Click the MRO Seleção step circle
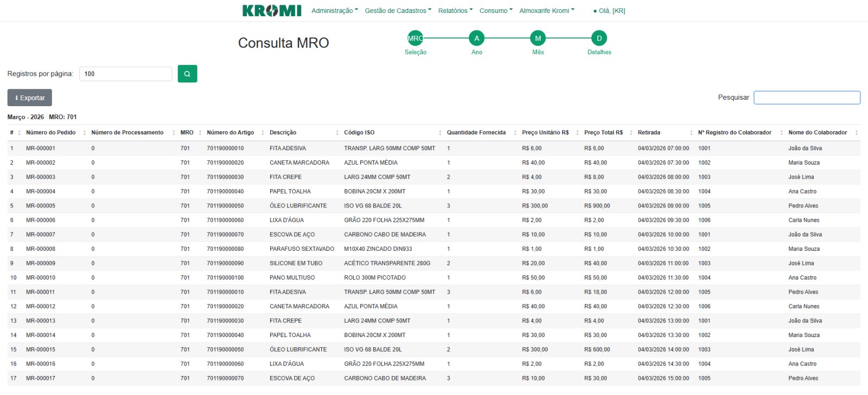868x395 pixels. 415,38
